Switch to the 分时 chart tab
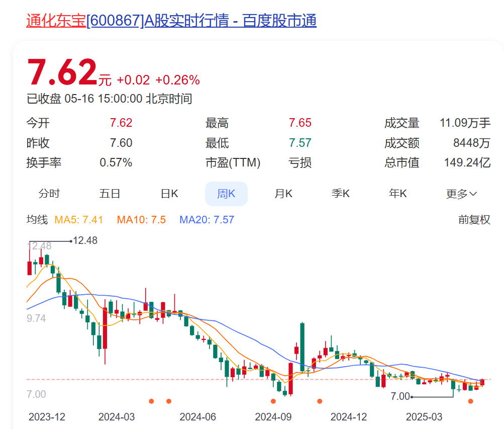 (x=49, y=194)
